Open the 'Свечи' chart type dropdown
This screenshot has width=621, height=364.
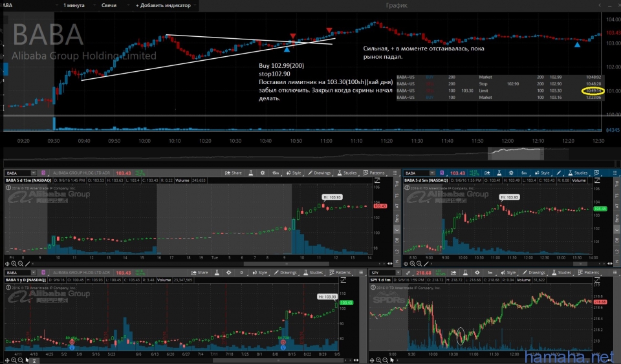[x=113, y=5]
